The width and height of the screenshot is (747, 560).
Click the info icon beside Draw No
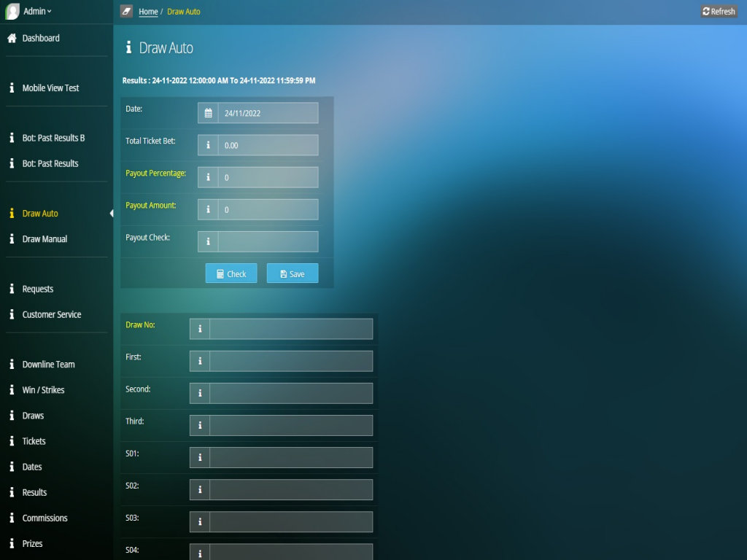(x=200, y=329)
